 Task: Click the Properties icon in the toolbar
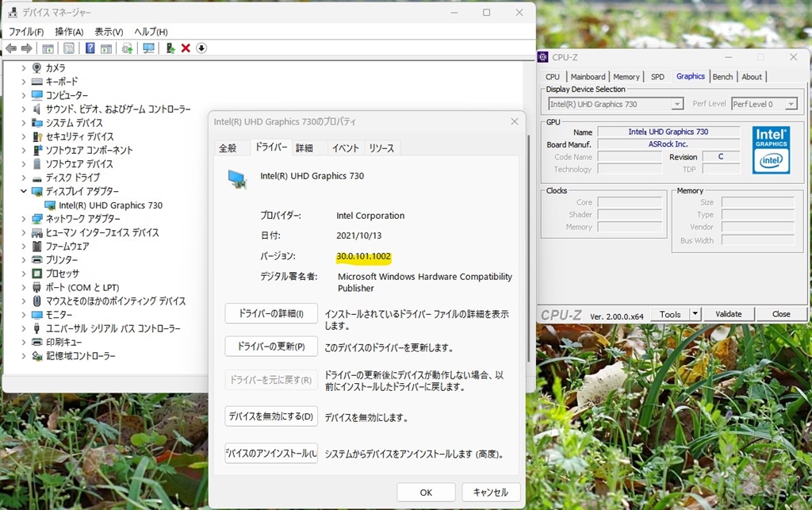(69, 48)
